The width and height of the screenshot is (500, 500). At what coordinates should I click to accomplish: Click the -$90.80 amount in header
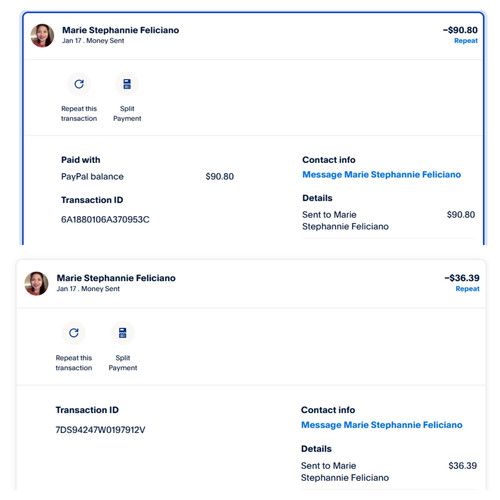(x=460, y=30)
